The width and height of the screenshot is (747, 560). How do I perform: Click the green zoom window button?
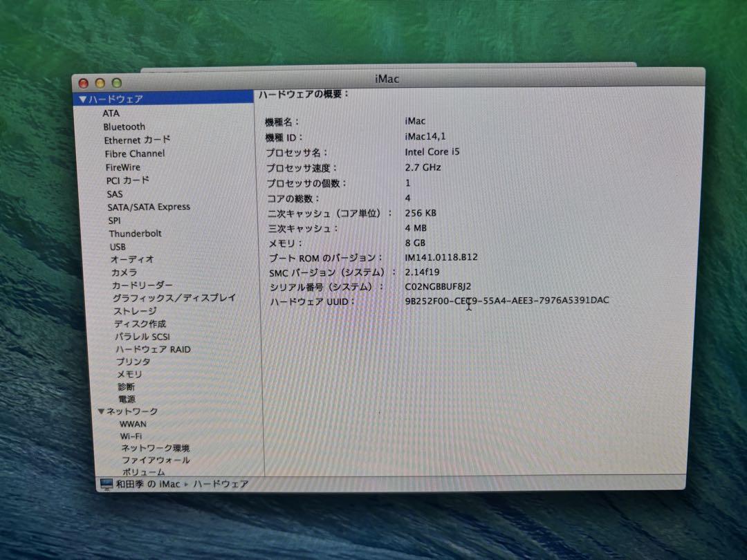pyautogui.click(x=117, y=84)
